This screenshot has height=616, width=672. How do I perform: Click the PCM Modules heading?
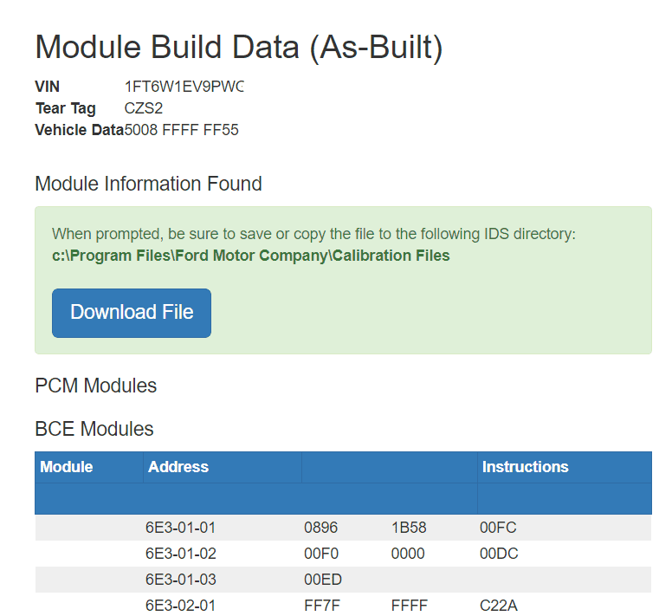click(96, 386)
